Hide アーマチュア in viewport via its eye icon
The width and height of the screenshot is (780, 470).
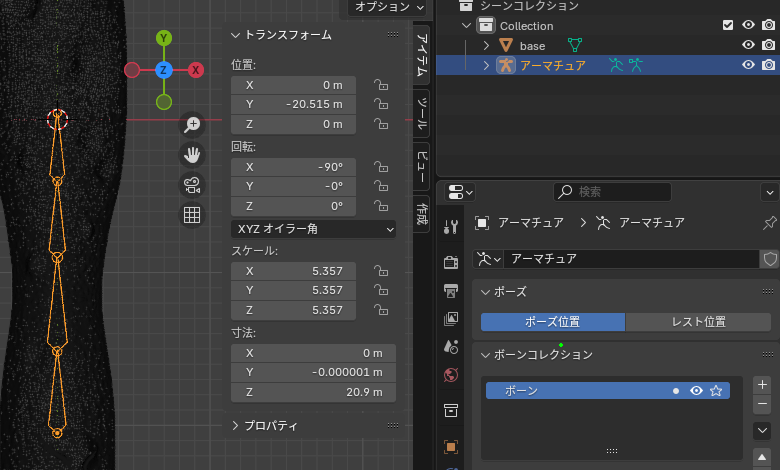[748, 65]
